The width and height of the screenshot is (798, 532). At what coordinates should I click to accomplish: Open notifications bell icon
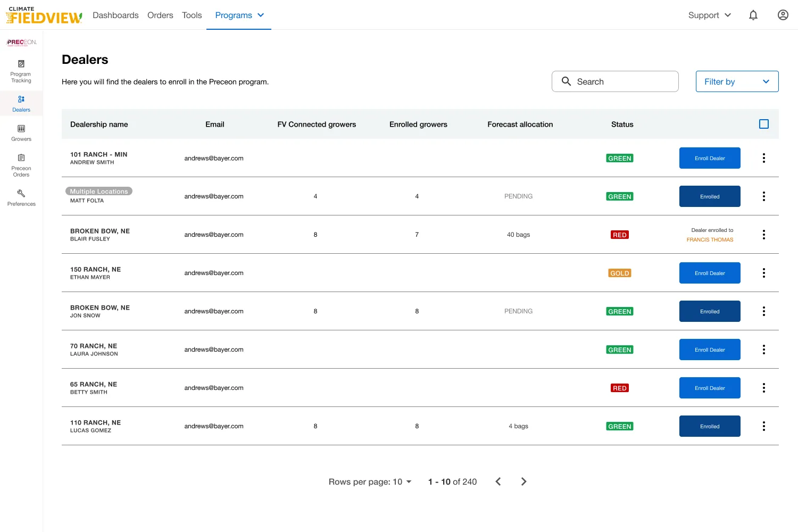point(753,15)
